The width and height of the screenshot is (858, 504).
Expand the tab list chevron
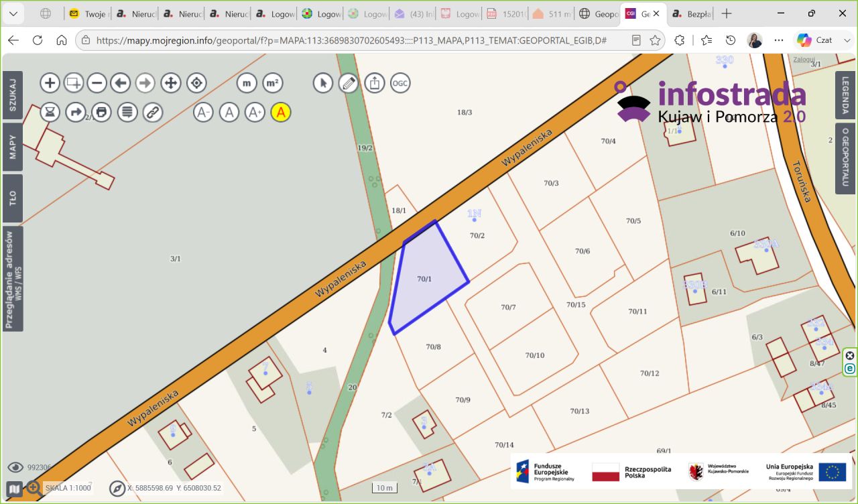pos(13,13)
